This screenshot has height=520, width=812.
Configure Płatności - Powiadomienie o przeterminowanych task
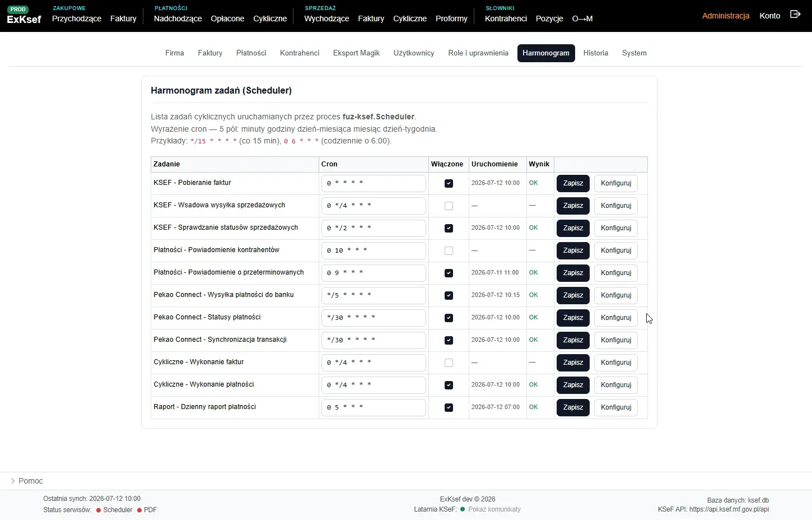coord(616,273)
